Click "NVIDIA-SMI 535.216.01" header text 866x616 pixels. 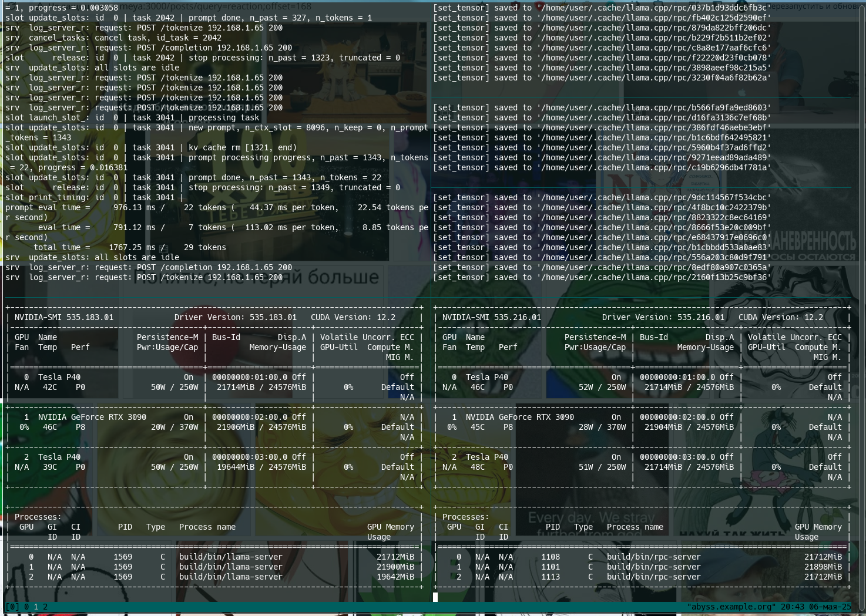(x=492, y=317)
